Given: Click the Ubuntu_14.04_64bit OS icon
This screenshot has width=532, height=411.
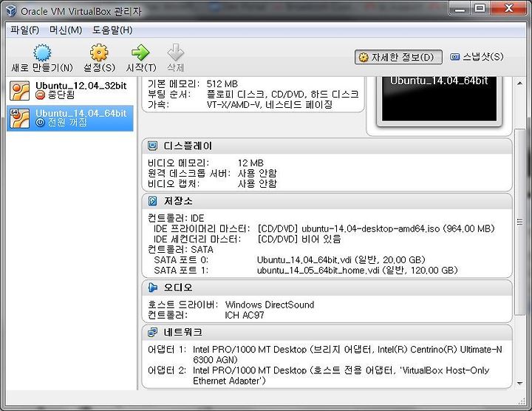Looking at the screenshot, I should 19,118.
